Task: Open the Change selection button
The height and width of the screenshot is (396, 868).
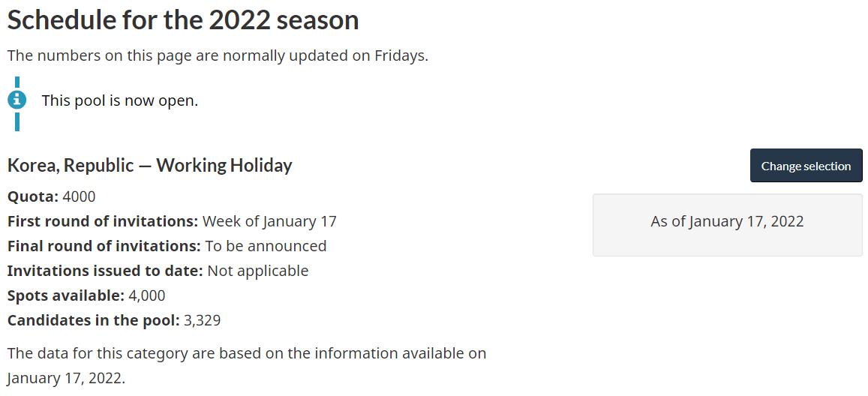Action: 806,165
